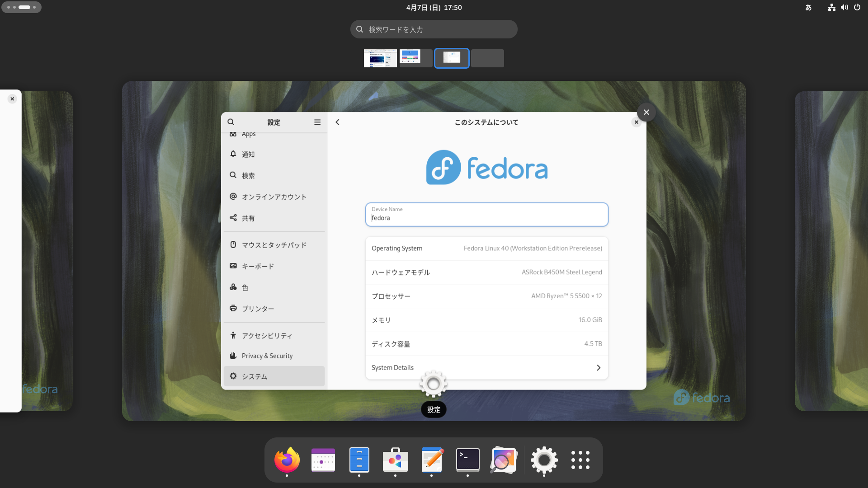Launch GNOME Calendar from the dock
Screen dimensions: 868x488
click(x=323, y=460)
